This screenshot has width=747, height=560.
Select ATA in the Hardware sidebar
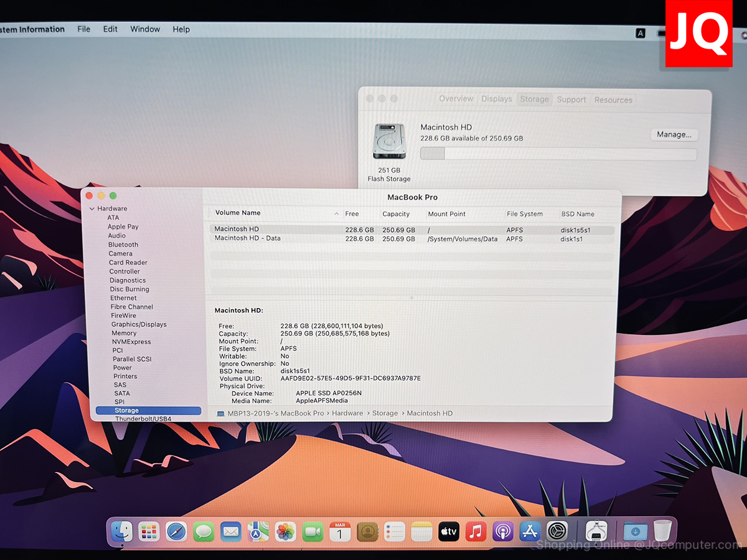point(113,218)
